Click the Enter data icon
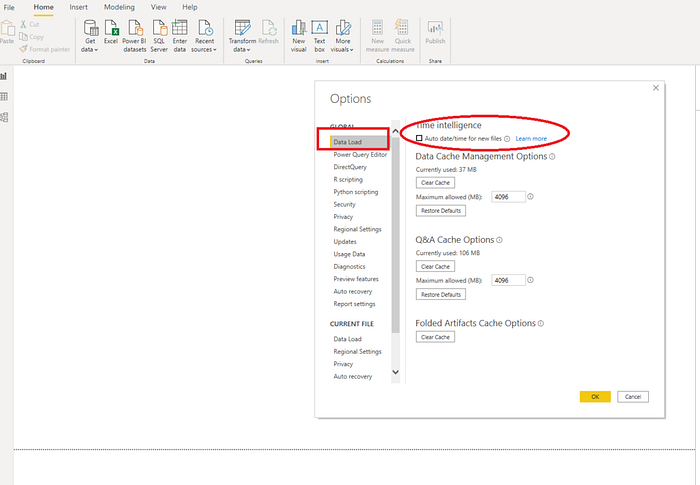Image resolution: width=700 pixels, height=485 pixels. tap(179, 36)
